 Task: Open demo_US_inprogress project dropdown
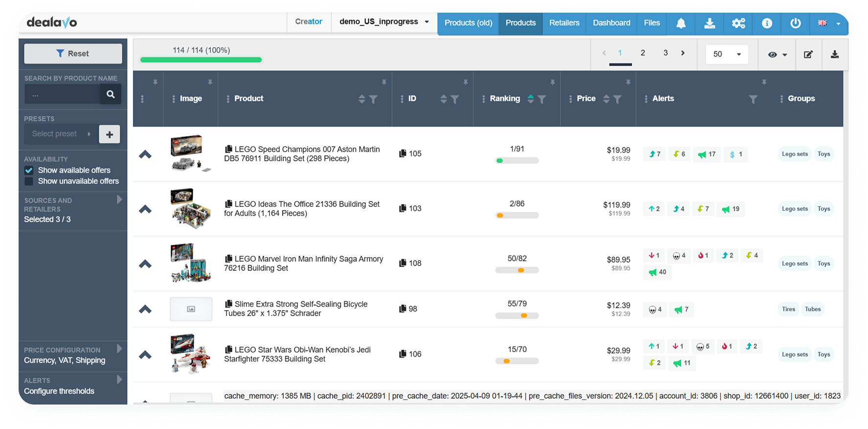384,22
